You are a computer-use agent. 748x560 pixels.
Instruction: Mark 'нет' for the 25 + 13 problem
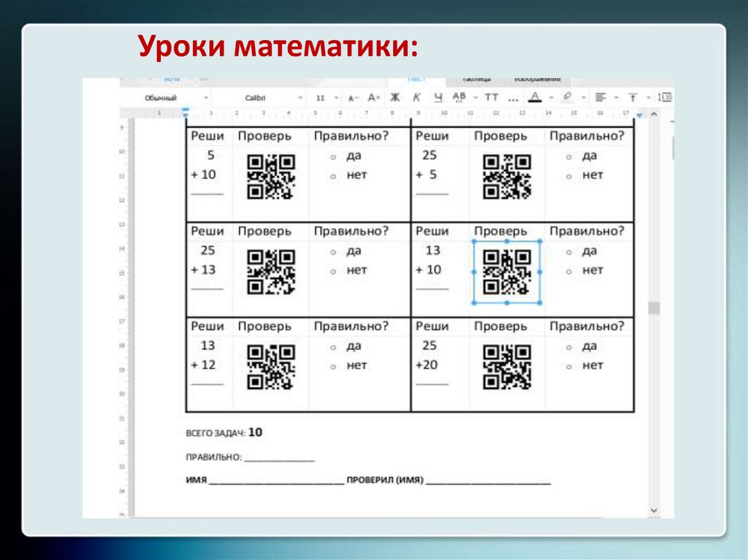[333, 272]
